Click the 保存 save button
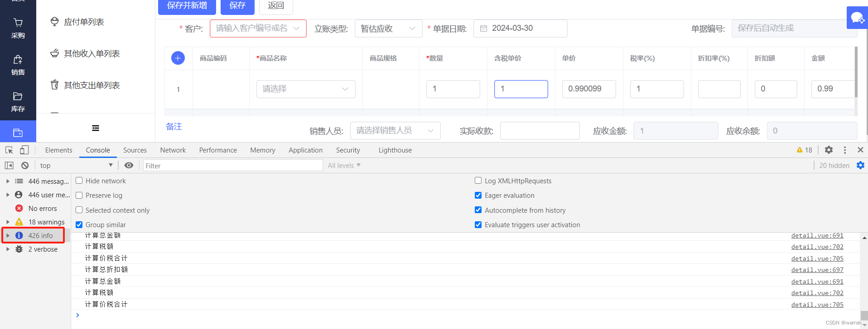Viewport: 868px width, 329px height. [x=237, y=6]
